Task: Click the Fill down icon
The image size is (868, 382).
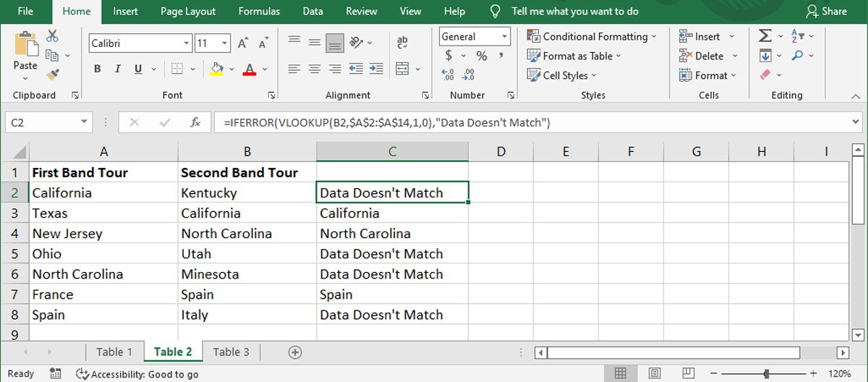Action: (765, 56)
